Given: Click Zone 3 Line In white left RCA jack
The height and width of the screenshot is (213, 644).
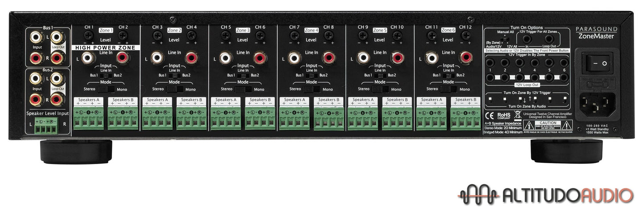Looking at the screenshot, I should tap(225, 57).
